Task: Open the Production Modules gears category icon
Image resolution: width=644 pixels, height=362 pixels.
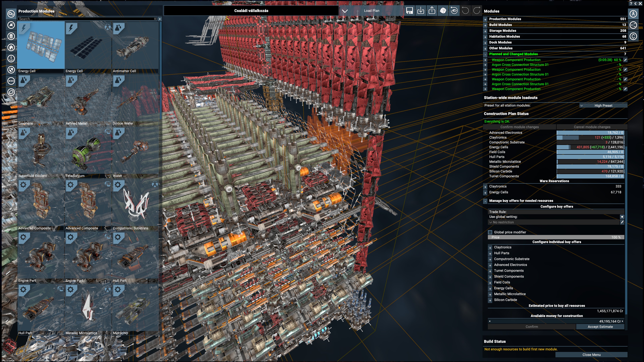Action: pyautogui.click(x=11, y=14)
